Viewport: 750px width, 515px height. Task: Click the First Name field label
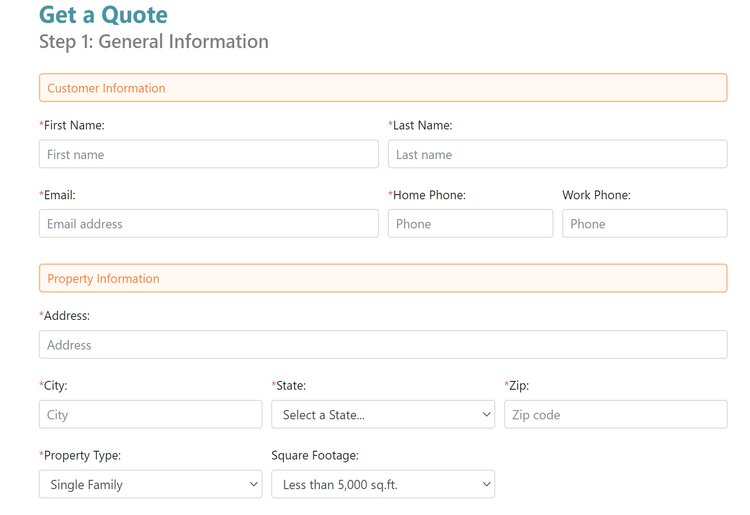point(73,126)
